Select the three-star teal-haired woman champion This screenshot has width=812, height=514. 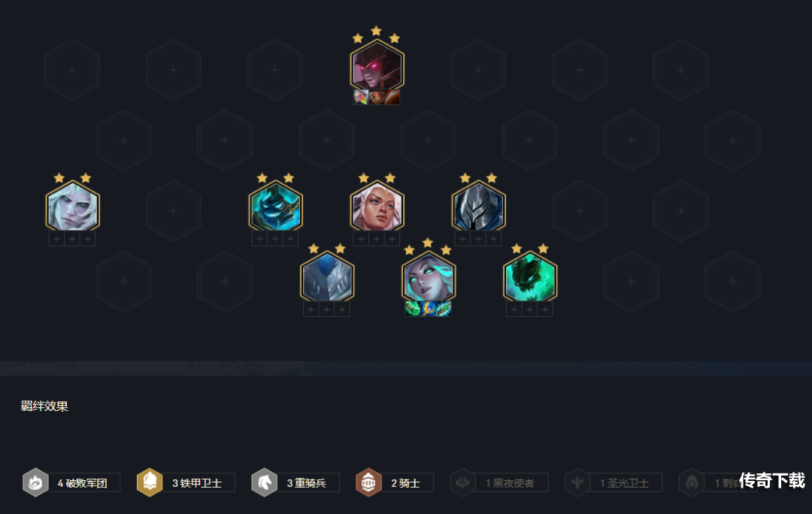coord(429,277)
